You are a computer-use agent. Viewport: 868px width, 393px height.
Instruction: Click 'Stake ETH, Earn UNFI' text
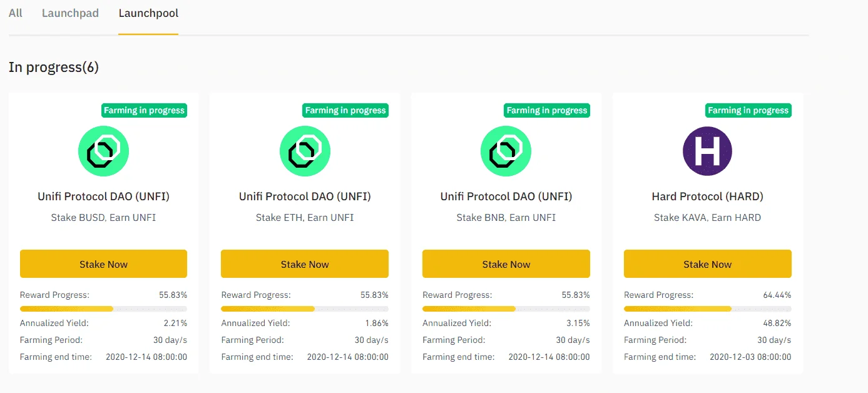pyautogui.click(x=305, y=218)
